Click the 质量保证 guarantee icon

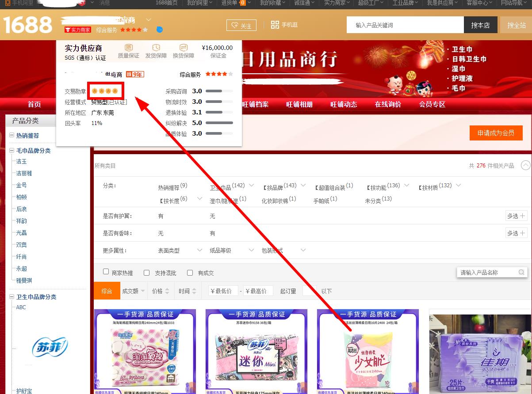pyautogui.click(x=128, y=48)
